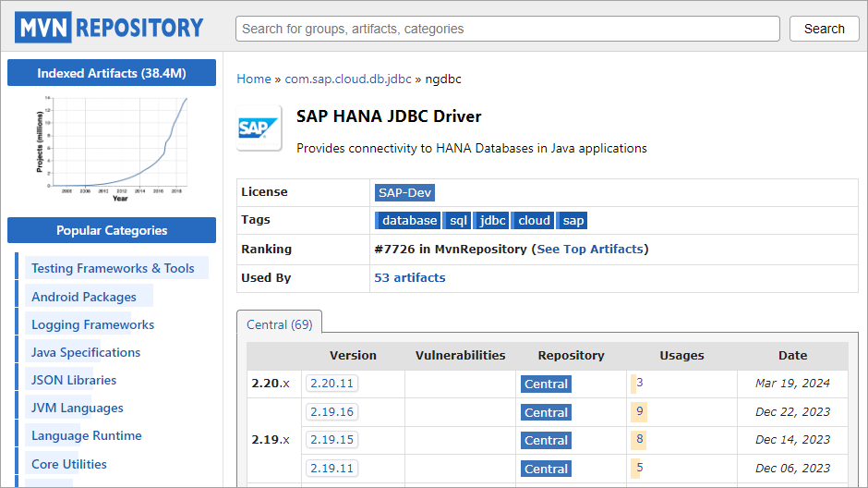
Task: Click the SAP HANA JDBC Driver title
Action: pos(389,116)
